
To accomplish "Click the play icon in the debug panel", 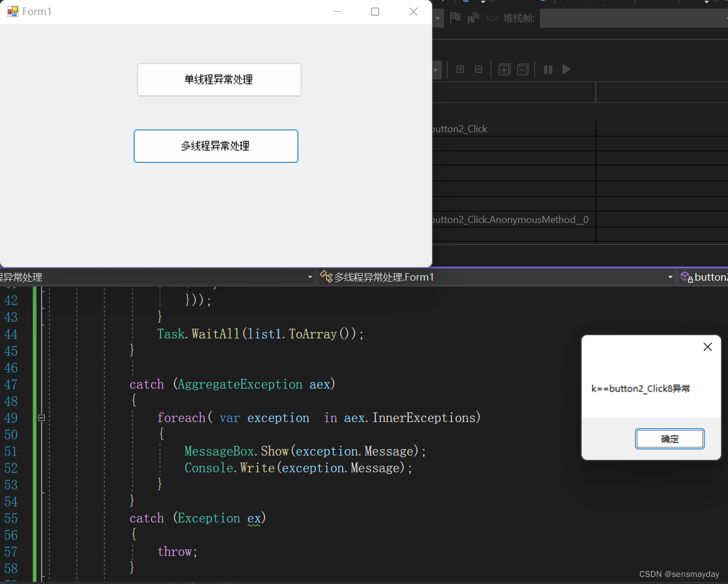I will pyautogui.click(x=566, y=70).
